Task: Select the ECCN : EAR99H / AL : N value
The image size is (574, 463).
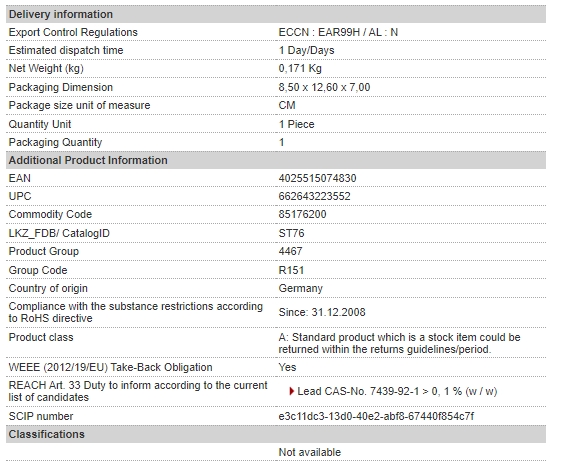Action: click(x=338, y=32)
